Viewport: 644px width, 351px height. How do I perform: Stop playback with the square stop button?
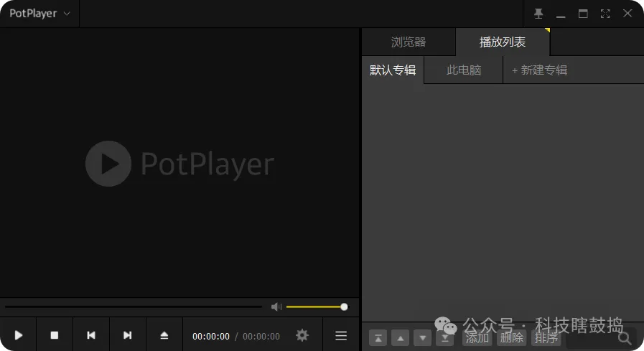pos(55,335)
